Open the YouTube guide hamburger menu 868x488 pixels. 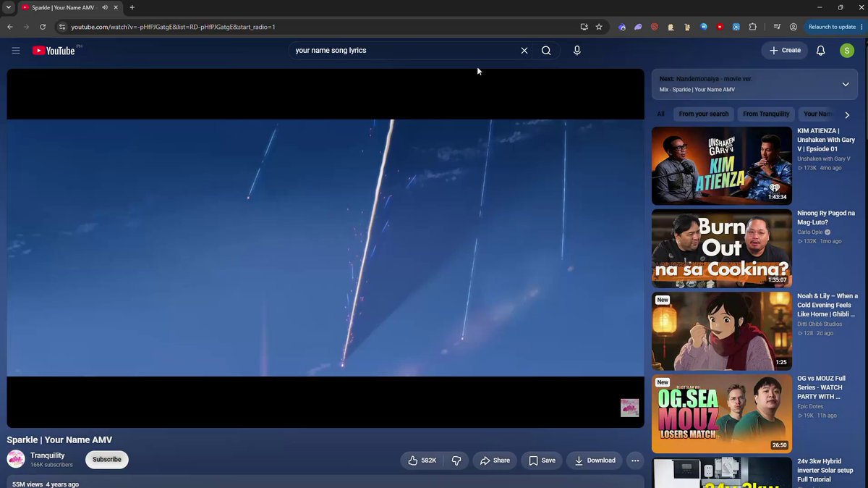[x=16, y=51]
